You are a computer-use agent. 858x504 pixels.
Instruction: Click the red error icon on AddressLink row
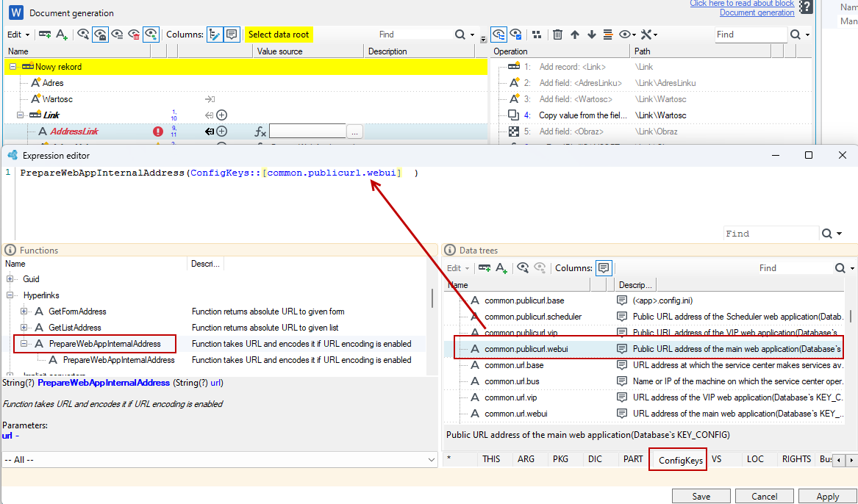click(x=158, y=132)
